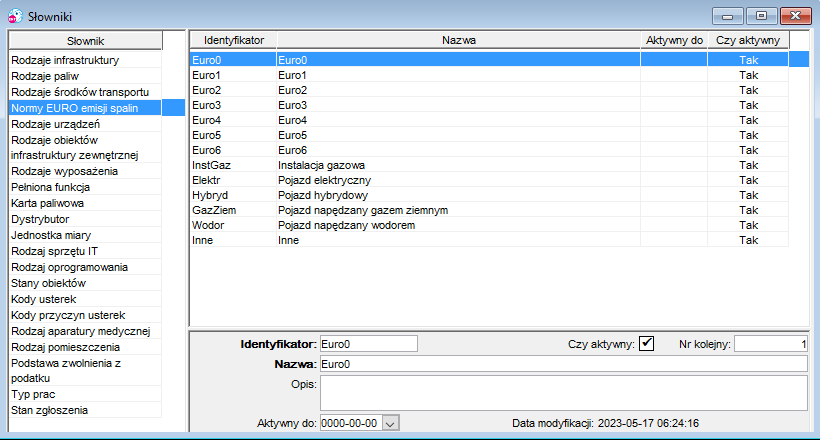This screenshot has width=820, height=440.
Task: Click the Słowniki app icon in title bar
Action: (x=15, y=16)
